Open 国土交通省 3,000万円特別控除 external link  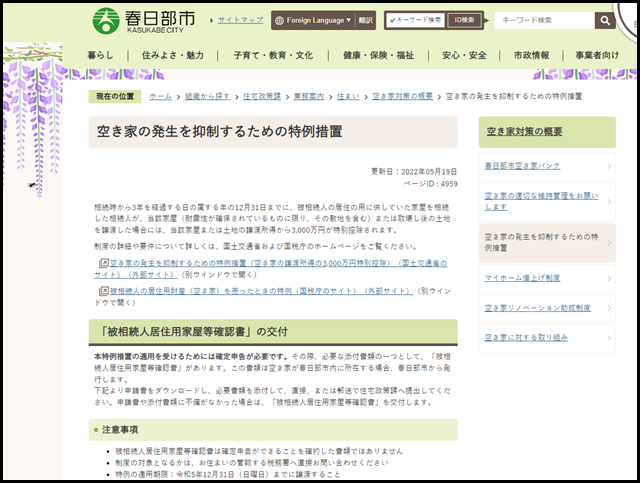click(271, 269)
